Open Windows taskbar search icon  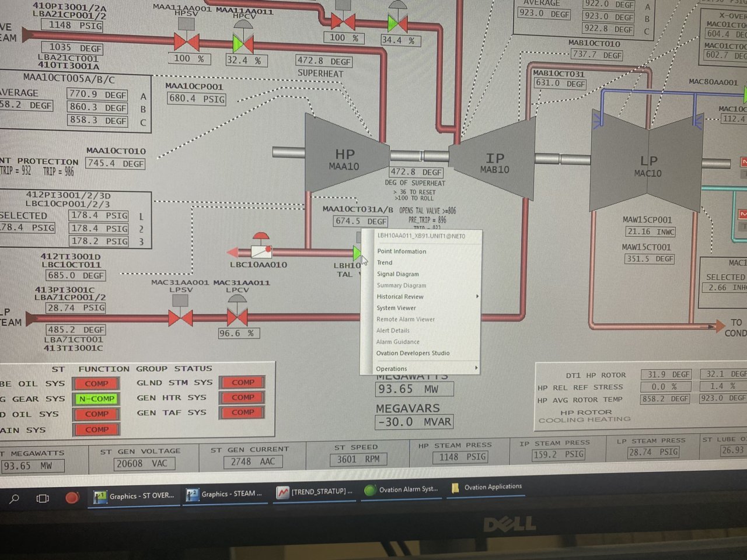tap(14, 498)
